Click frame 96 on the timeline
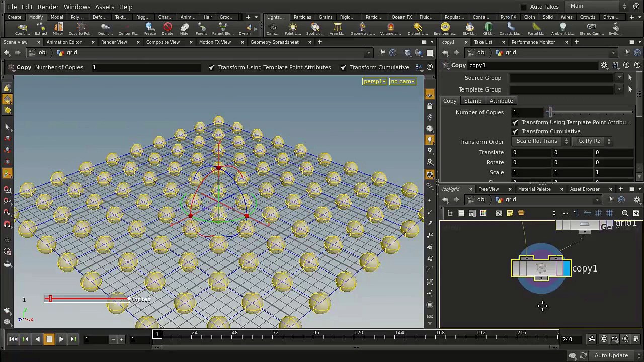The height and width of the screenshot is (362, 644). coord(316,334)
